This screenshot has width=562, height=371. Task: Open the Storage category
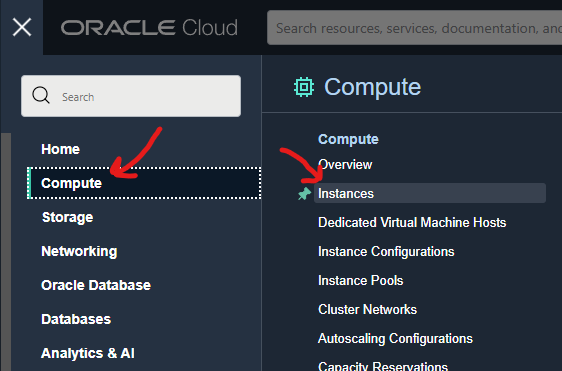[x=67, y=217]
